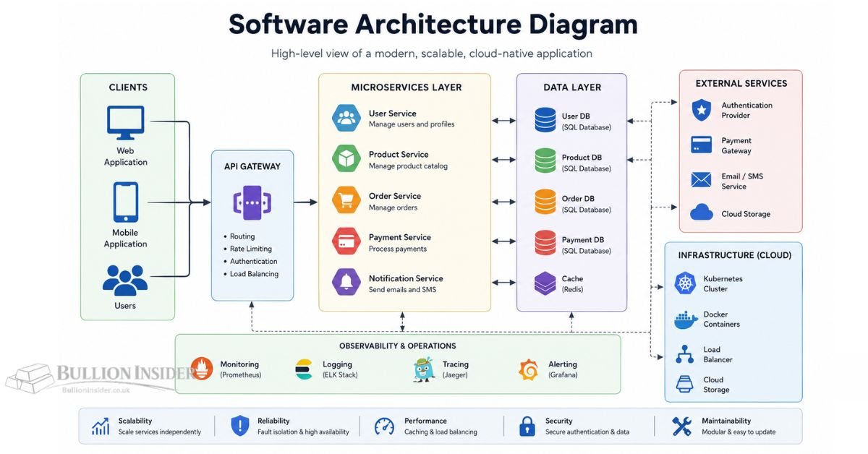Click the User DB database icon

click(545, 120)
